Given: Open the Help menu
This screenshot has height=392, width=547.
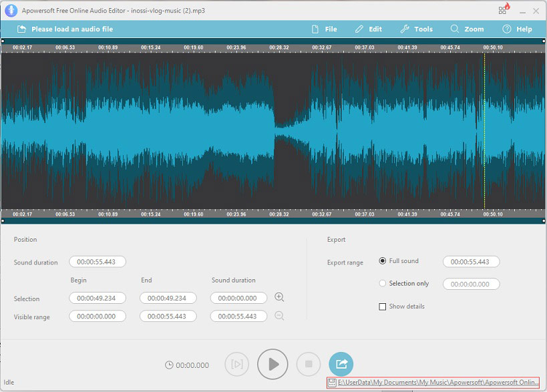Looking at the screenshot, I should pos(517,29).
